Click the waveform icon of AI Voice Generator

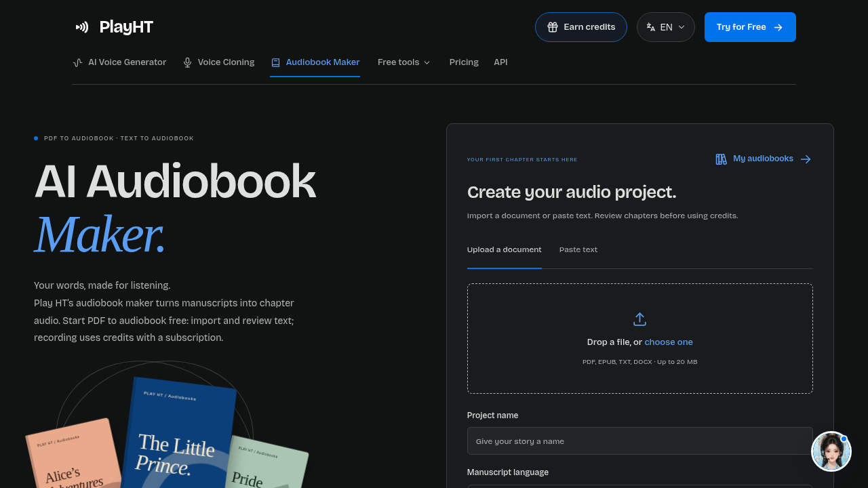tap(78, 62)
